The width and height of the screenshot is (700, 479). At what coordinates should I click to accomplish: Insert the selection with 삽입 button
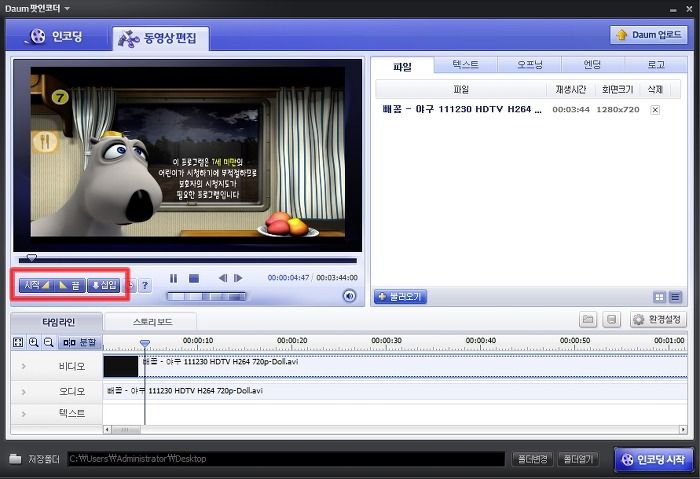104,285
